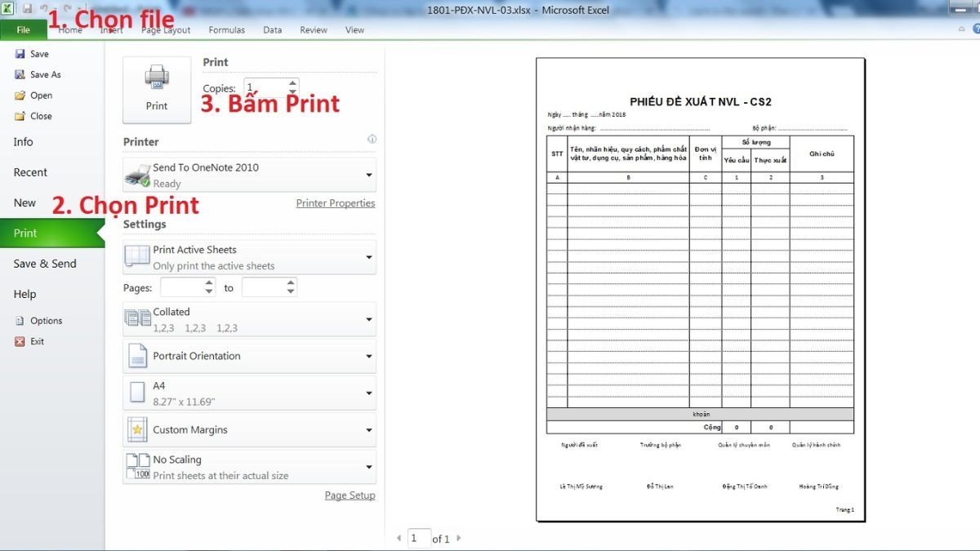Open a workbook using the Open folder icon
Viewport: 980px width, 551px height.
coord(20,96)
